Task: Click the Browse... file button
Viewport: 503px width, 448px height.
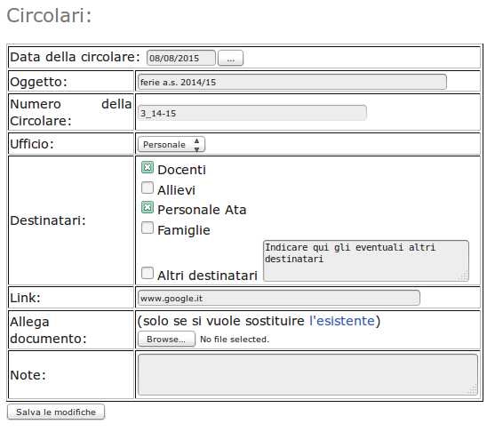Action: 166,340
